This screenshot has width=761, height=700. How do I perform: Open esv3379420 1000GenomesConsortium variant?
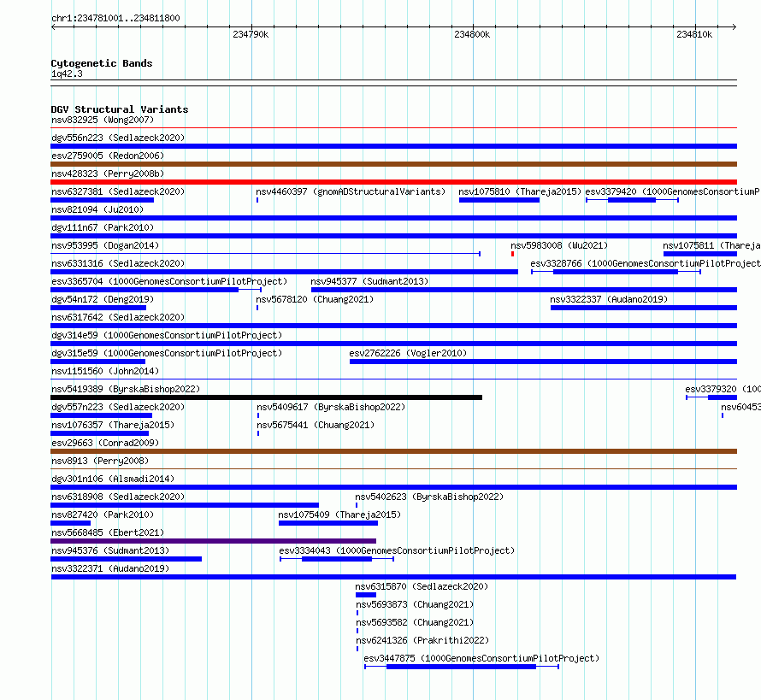(632, 200)
